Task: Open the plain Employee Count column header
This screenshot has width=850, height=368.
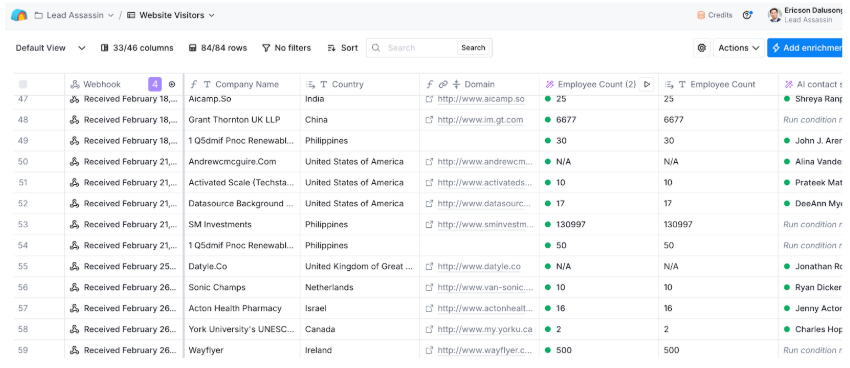Action: [x=718, y=85]
